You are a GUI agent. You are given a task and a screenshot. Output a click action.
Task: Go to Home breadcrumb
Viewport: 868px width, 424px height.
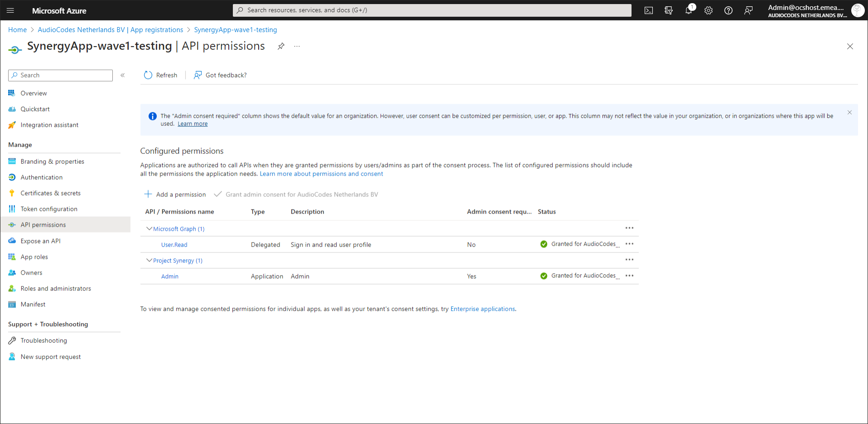point(17,30)
